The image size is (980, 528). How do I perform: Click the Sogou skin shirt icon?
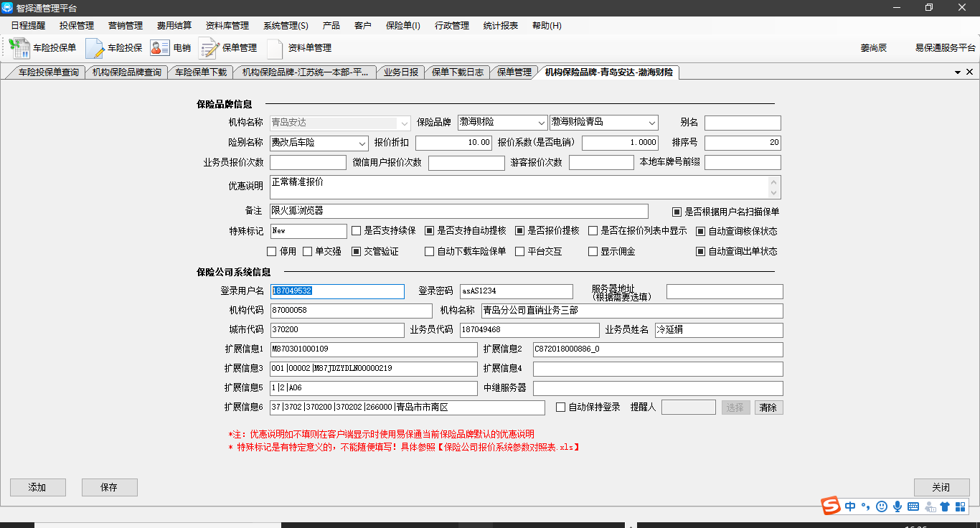945,506
